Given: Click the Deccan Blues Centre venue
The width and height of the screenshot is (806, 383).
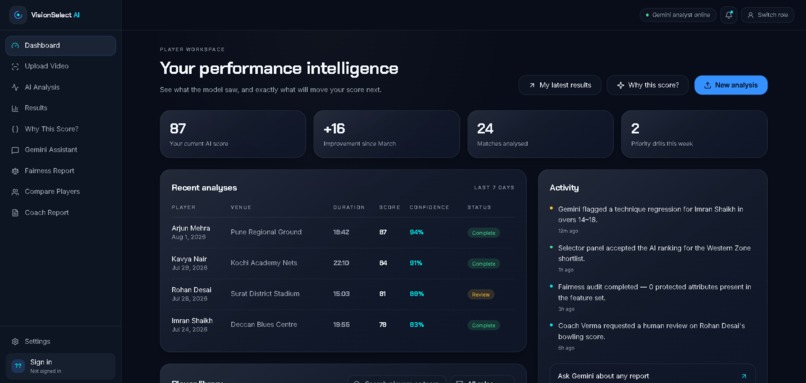Looking at the screenshot, I should tap(264, 325).
